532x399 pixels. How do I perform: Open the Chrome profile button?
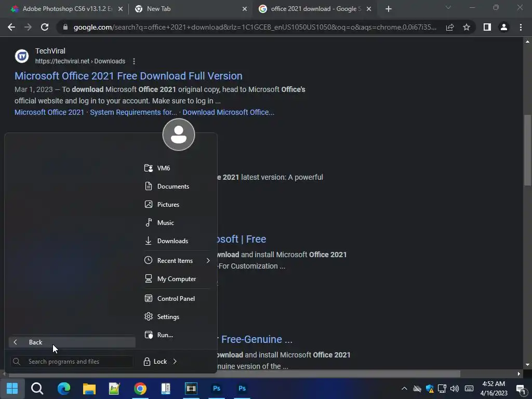504,27
